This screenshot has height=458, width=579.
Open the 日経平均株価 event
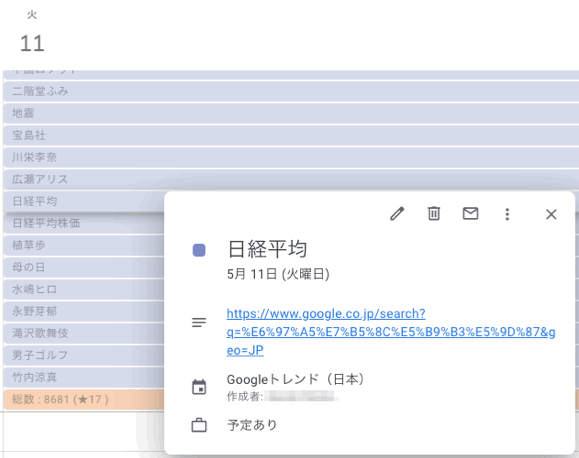click(x=84, y=223)
